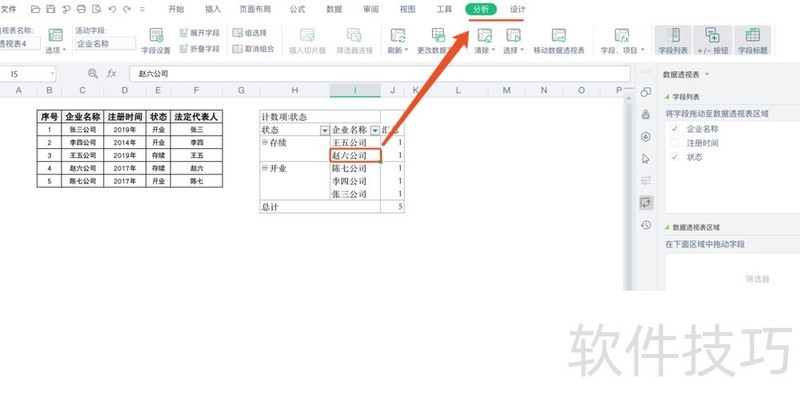The image size is (800, 410).
Task: Collapse the 字段列表 section triangle
Action: pos(667,97)
